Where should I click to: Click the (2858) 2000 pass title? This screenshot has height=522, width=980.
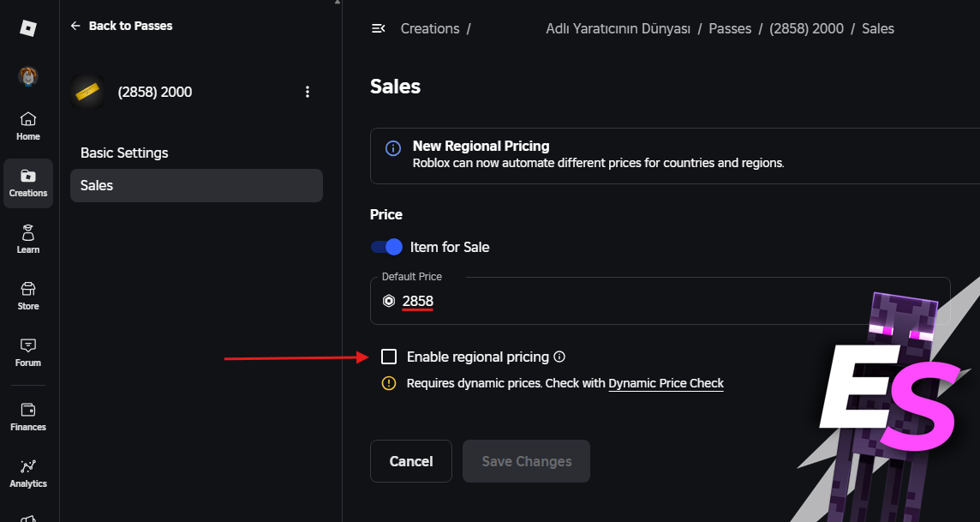[155, 92]
